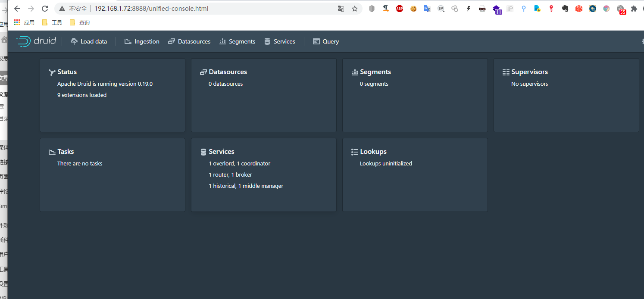The image size is (644, 299).
Task: Open the Segments card showing 0 segments
Action: [x=415, y=95]
